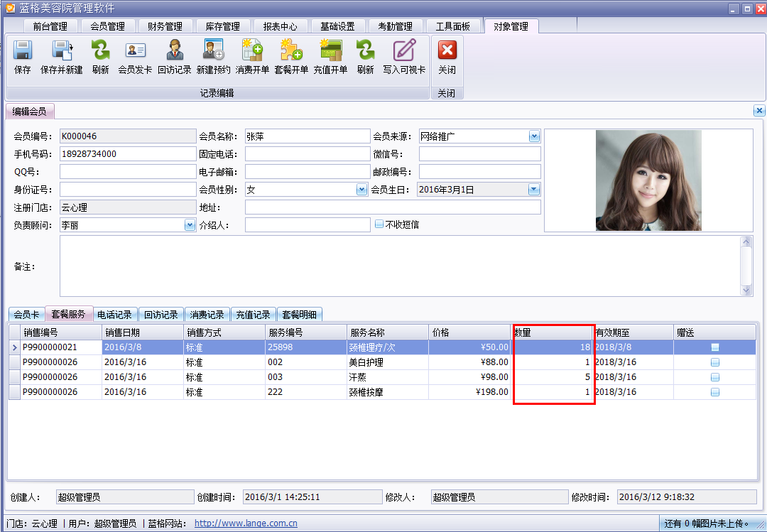Expand the 负责顾问 dropdown list
This screenshot has height=532, width=767.
coord(190,225)
